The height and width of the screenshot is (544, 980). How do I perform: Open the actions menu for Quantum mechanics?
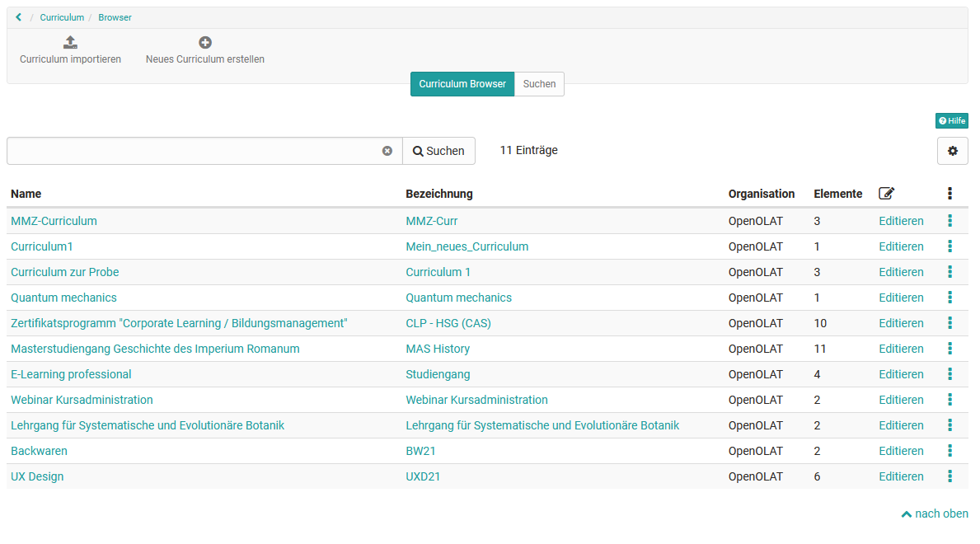pos(950,298)
